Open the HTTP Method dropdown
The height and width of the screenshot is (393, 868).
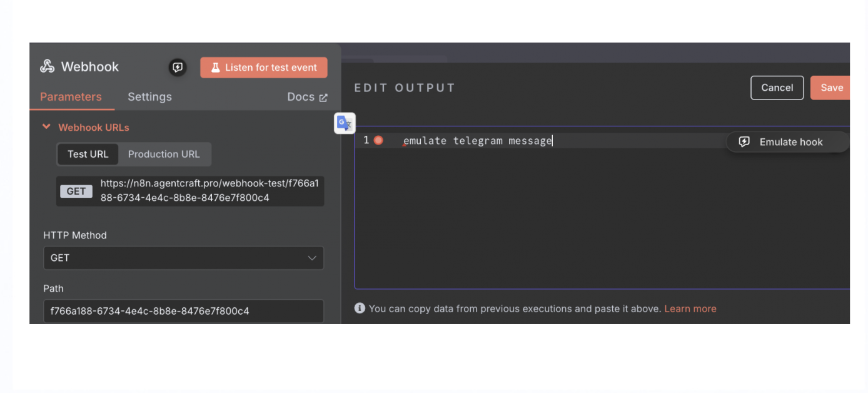pyautogui.click(x=183, y=258)
